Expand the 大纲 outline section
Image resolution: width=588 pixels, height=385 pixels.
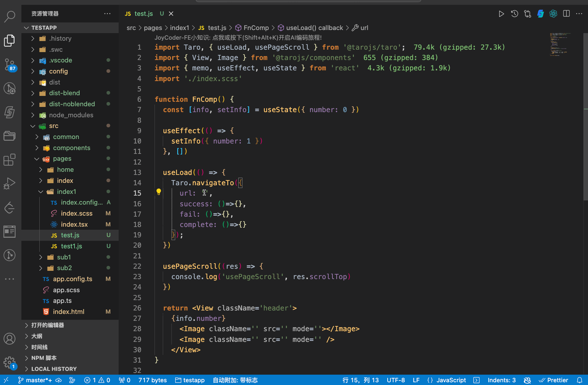[x=70, y=336]
